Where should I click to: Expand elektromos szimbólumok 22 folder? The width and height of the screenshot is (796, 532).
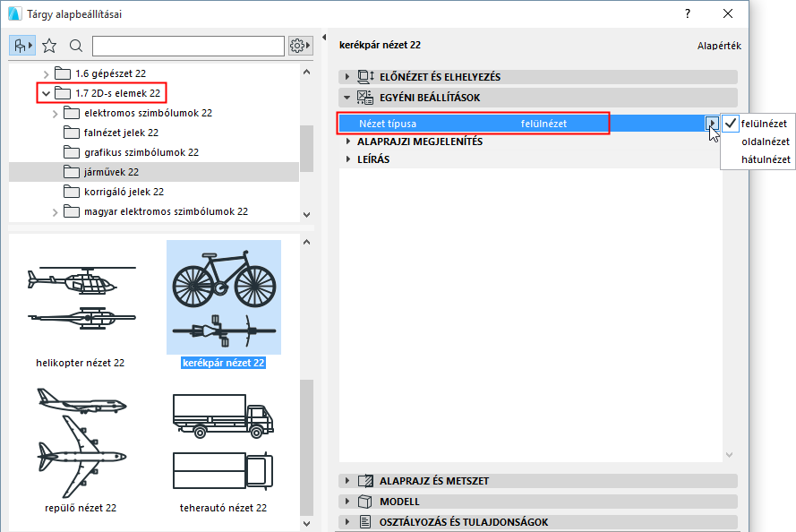click(x=56, y=114)
